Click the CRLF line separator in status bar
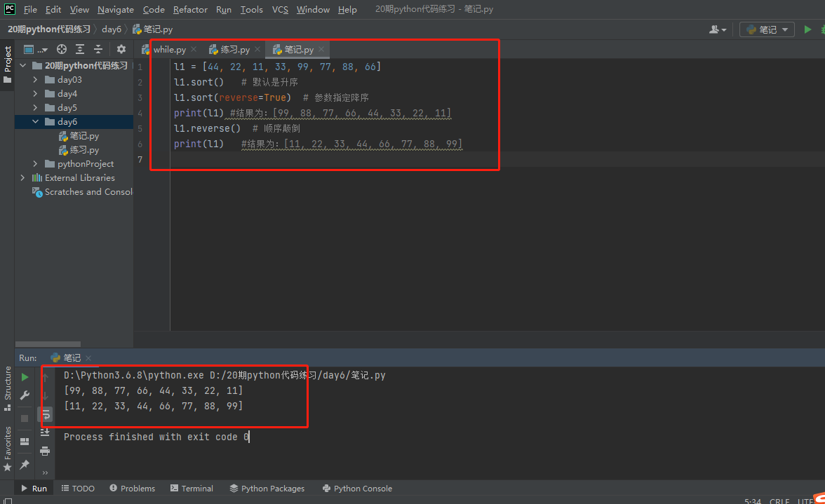This screenshot has width=825, height=504. pos(779,501)
